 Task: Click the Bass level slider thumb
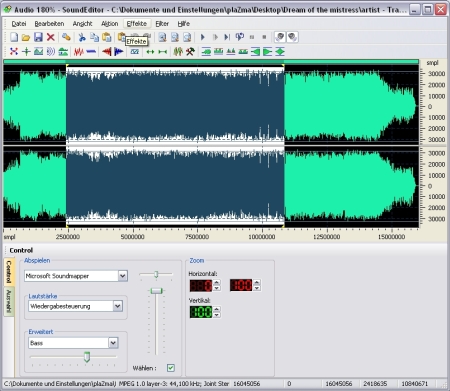point(87,357)
